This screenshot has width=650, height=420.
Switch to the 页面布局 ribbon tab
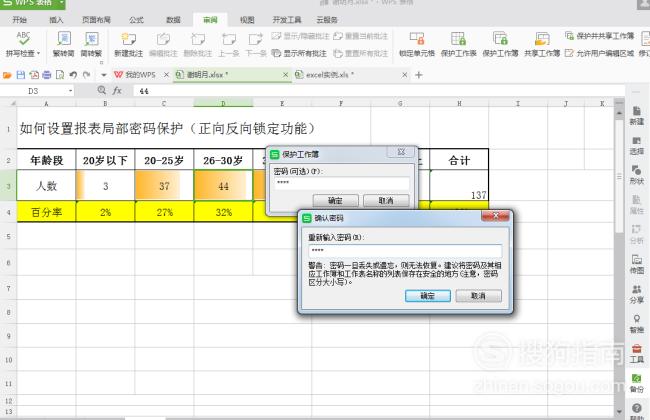96,20
